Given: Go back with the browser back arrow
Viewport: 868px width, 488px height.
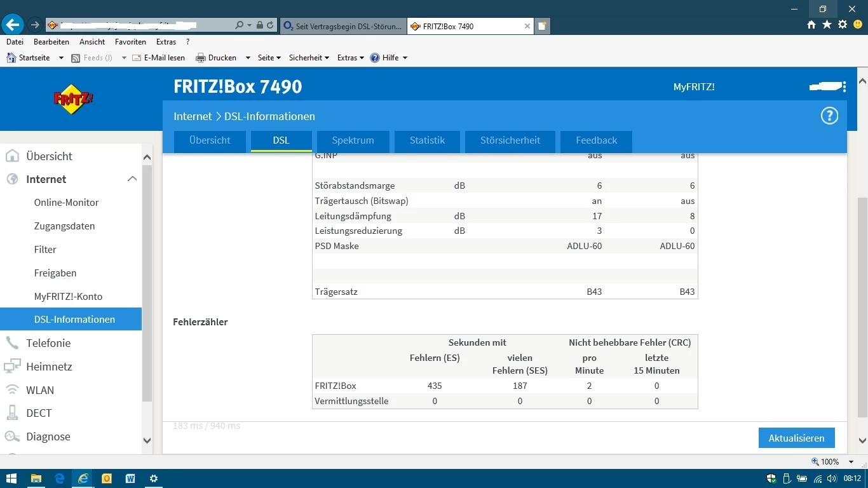Looking at the screenshot, I should 13,25.
